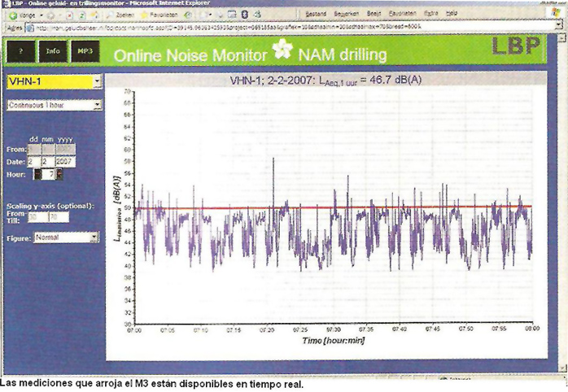The image size is (568, 392).
Task: Go back with the Vorige button
Action: 22,15
